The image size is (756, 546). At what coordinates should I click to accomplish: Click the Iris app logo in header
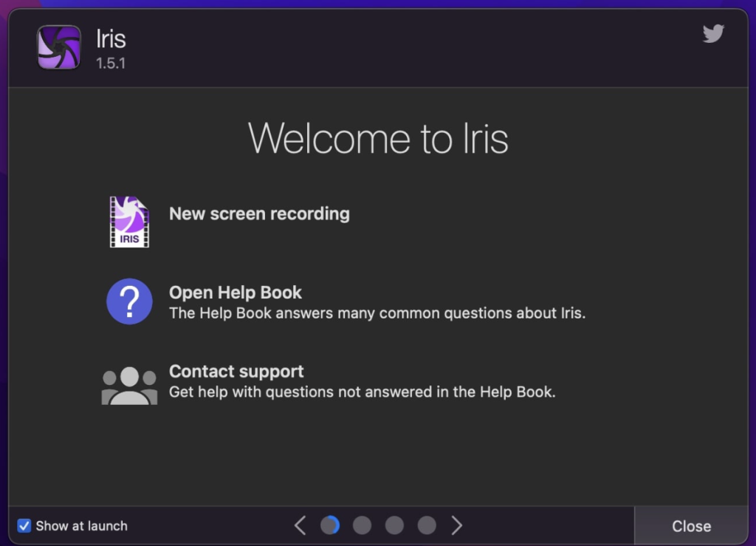tap(59, 47)
